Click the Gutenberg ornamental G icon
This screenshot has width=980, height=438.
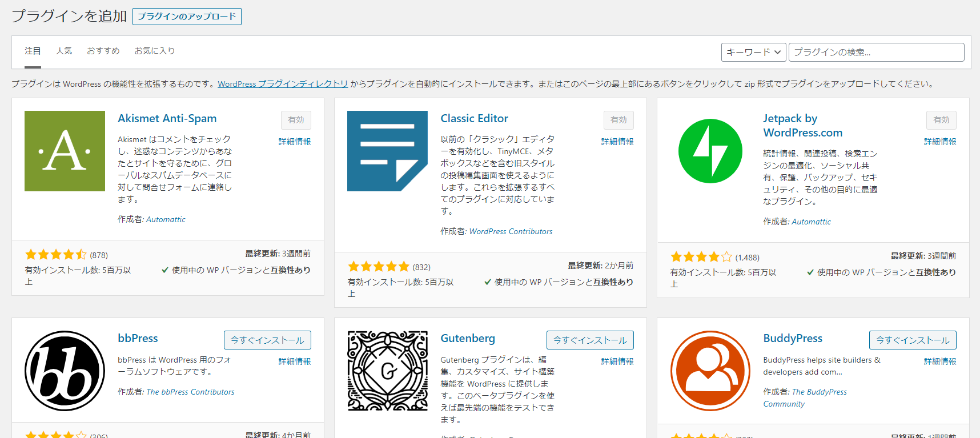387,371
